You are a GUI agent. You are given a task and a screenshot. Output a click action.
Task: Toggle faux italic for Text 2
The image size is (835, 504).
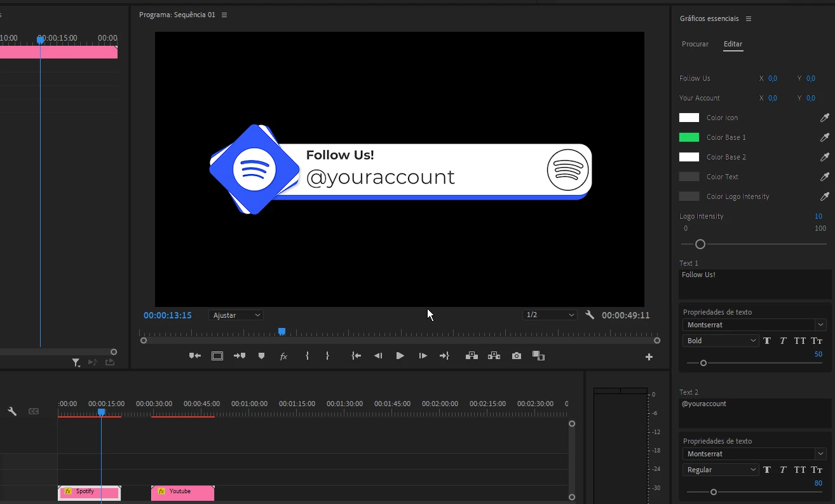pyautogui.click(x=783, y=470)
